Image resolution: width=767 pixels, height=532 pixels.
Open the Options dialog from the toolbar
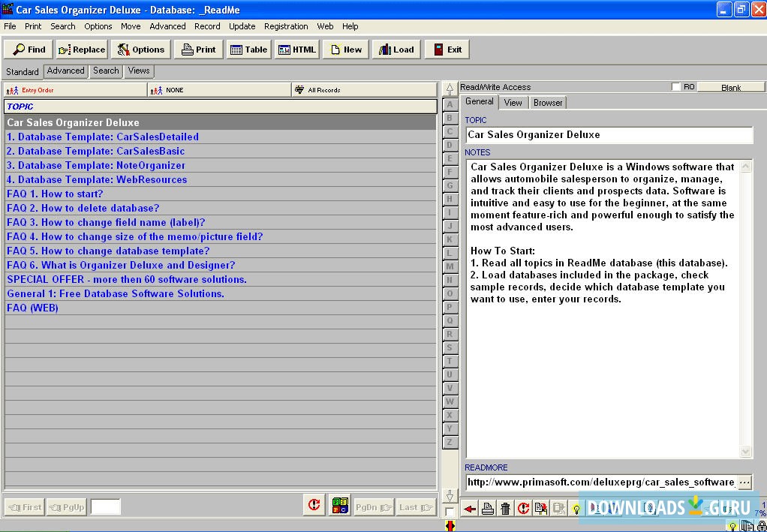(x=141, y=49)
